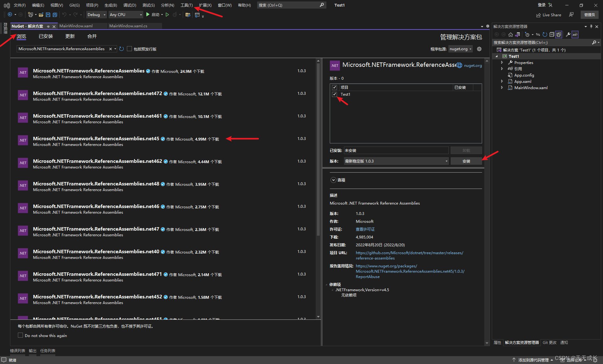Expand the App.xaml tree node
The height and width of the screenshot is (364, 603).
[x=502, y=81]
